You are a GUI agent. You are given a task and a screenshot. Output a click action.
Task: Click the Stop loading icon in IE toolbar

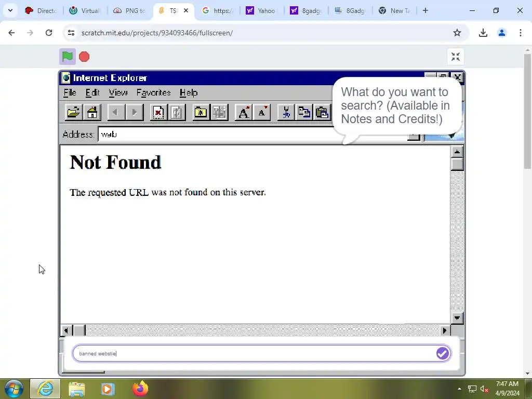pyautogui.click(x=158, y=112)
